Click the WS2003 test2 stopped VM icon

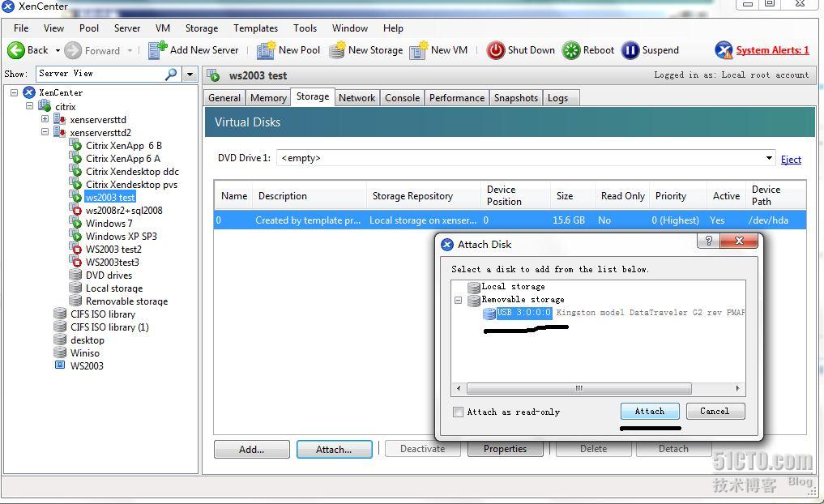pos(75,249)
